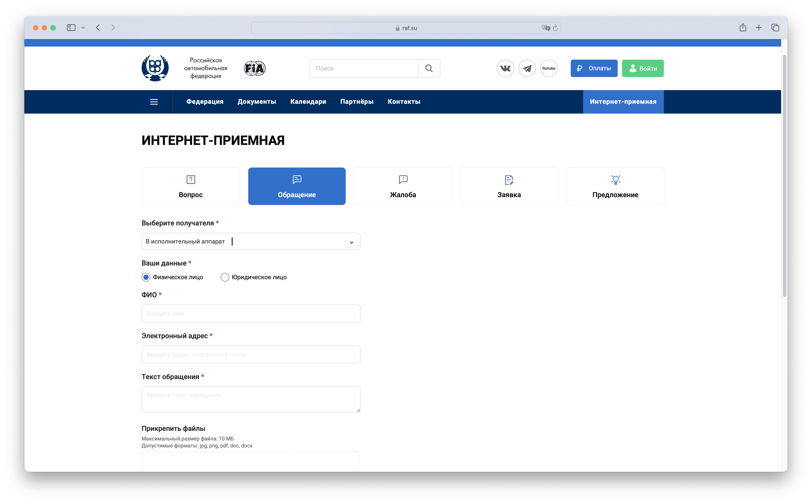
Task: Show Safari tab overview
Action: click(775, 28)
